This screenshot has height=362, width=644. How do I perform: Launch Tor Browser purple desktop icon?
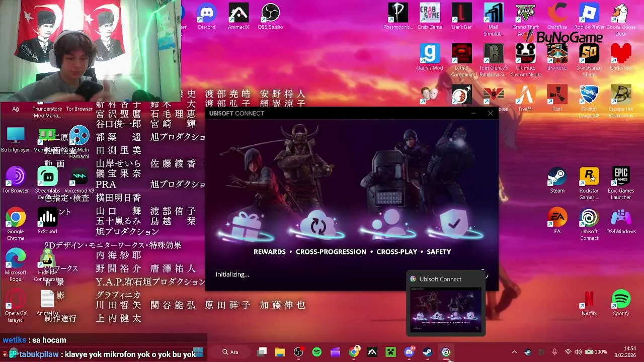(16, 180)
